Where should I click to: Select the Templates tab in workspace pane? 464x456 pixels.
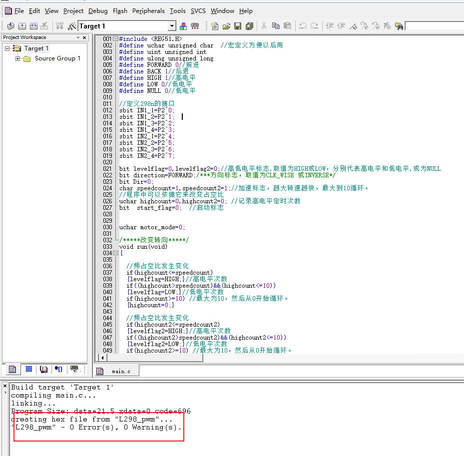(74, 369)
